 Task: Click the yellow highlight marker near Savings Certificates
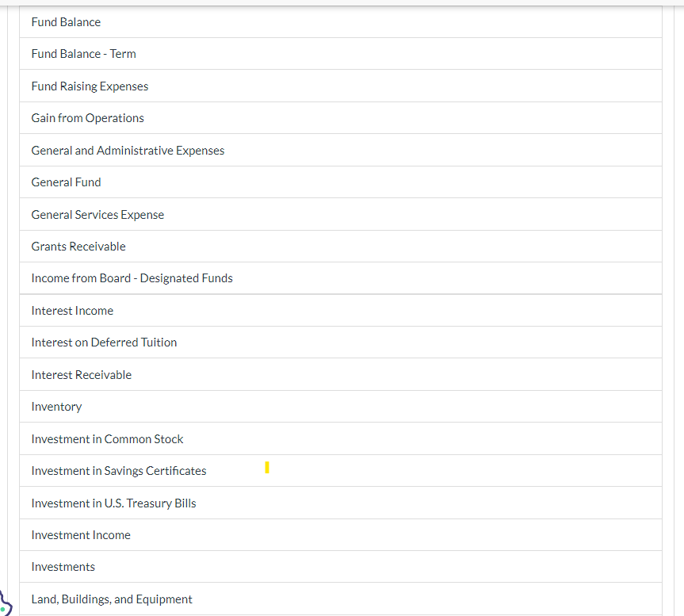click(x=267, y=468)
